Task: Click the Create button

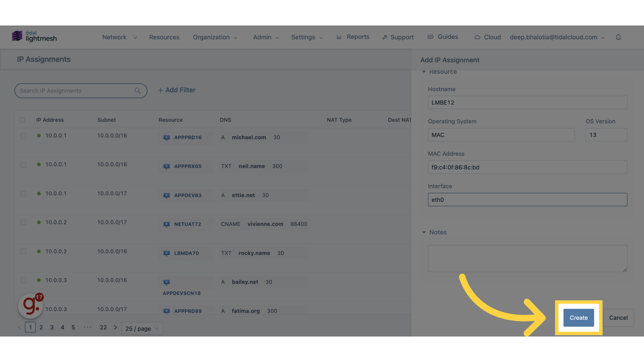Action: tap(579, 318)
